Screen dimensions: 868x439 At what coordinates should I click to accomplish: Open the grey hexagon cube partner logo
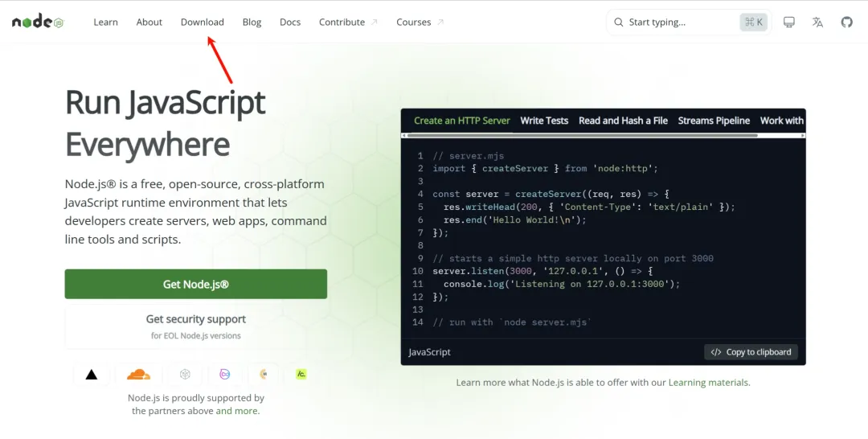(185, 375)
